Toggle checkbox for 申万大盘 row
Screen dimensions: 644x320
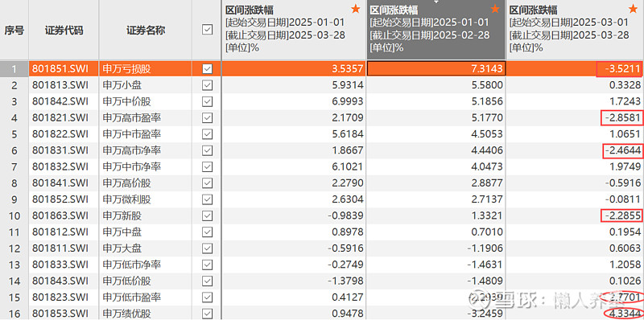tap(208, 248)
